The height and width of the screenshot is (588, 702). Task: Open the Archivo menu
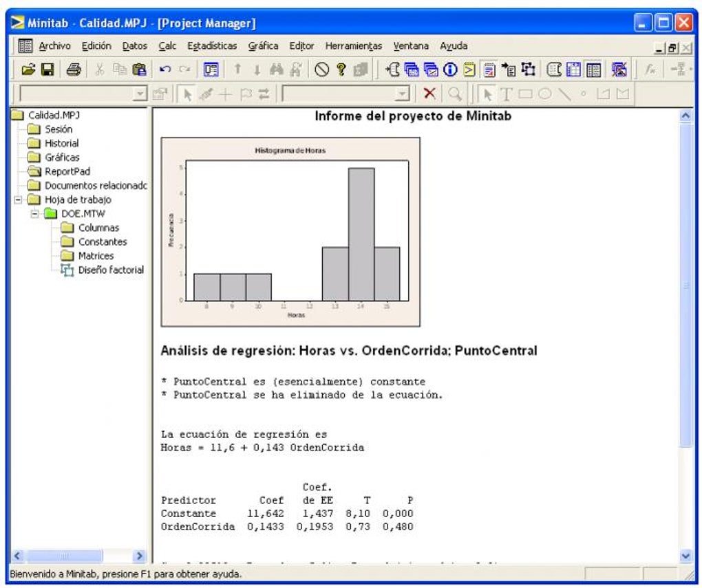[54, 46]
